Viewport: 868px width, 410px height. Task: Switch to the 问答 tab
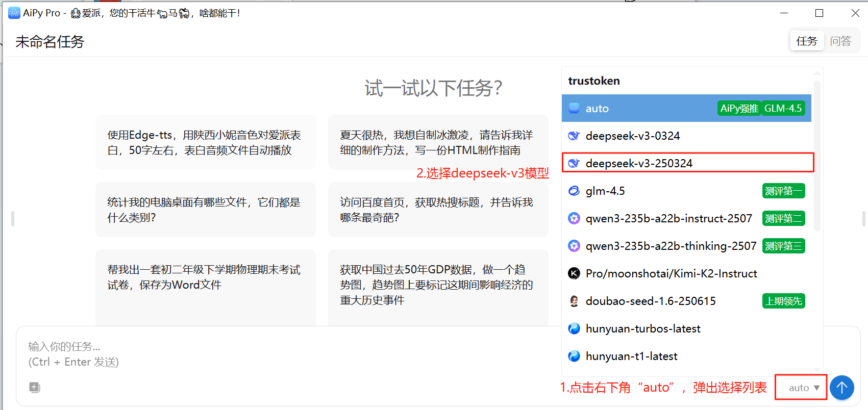point(840,41)
